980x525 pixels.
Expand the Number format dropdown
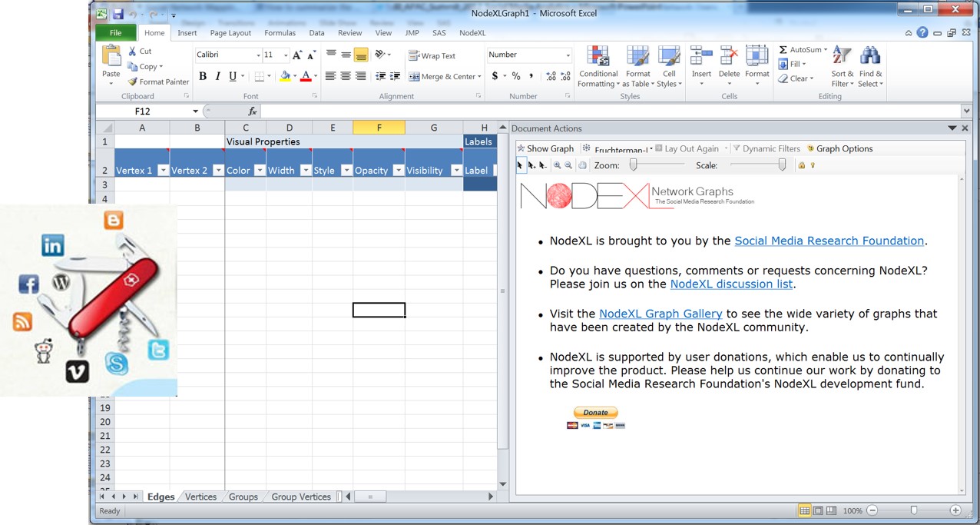coord(568,55)
